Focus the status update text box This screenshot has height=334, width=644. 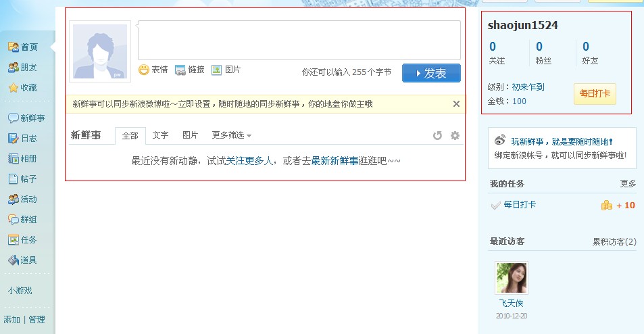[x=299, y=41]
